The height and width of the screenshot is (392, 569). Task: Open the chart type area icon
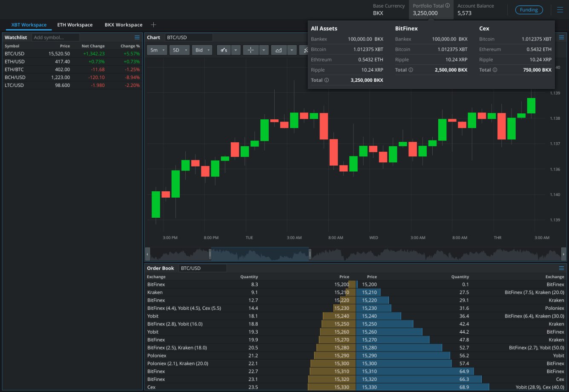pyautogui.click(x=280, y=50)
